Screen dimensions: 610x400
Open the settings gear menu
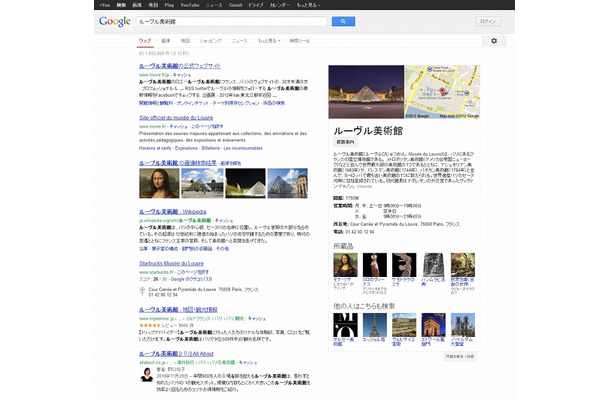[x=494, y=41]
